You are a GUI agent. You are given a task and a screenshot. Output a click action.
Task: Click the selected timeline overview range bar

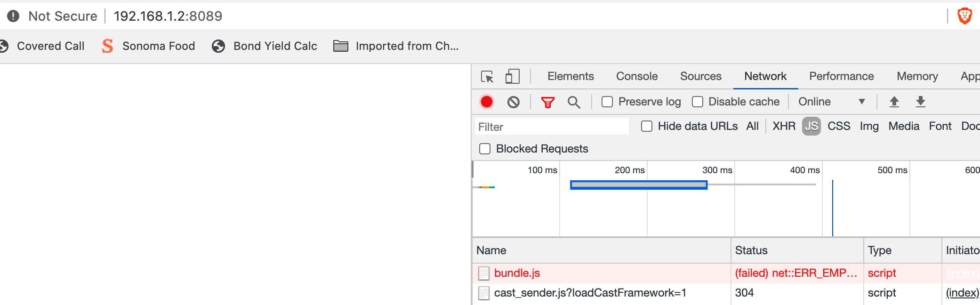pyautogui.click(x=638, y=185)
